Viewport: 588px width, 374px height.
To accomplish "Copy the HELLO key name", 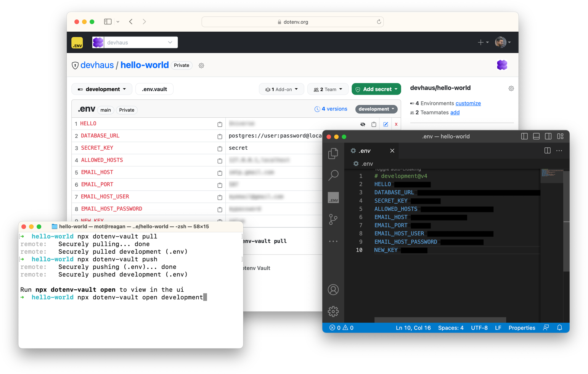I will tap(220, 124).
